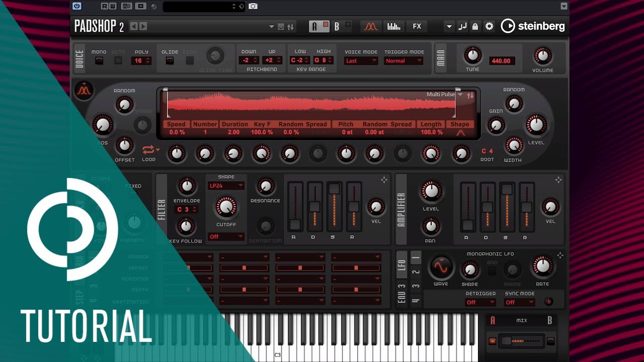Click the filter Sustain (S) fader

point(334,206)
